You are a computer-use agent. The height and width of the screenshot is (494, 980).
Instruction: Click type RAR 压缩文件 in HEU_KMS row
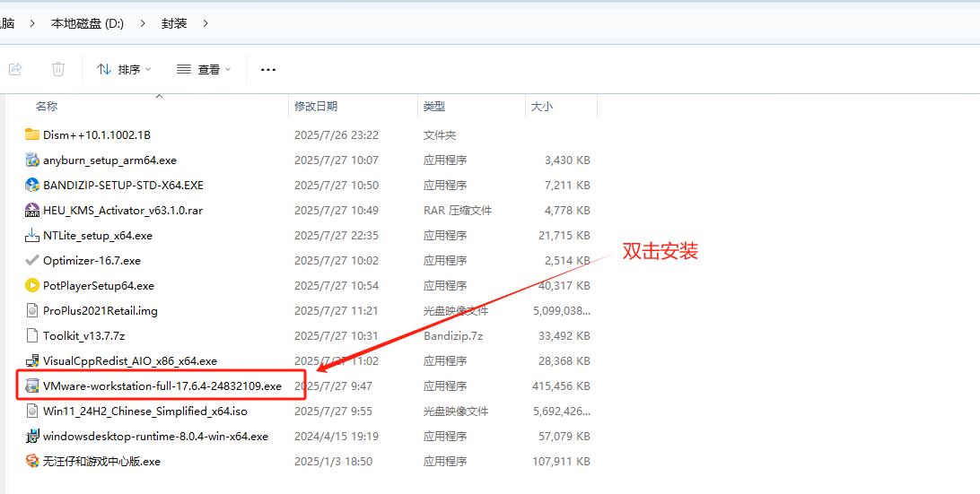pyautogui.click(x=458, y=211)
